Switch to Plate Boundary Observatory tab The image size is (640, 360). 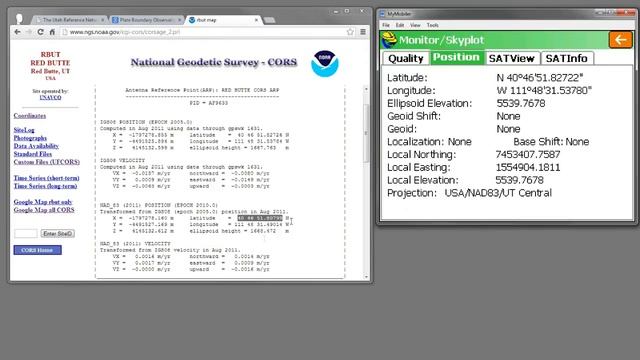click(x=147, y=20)
